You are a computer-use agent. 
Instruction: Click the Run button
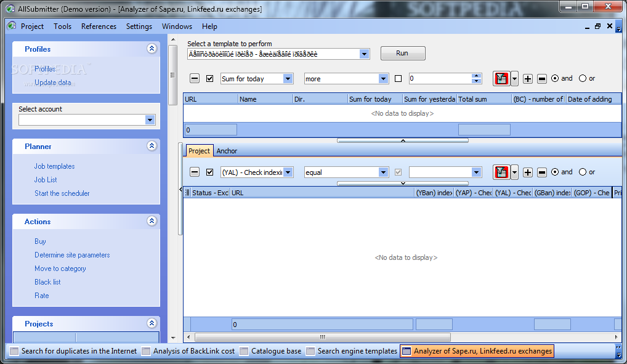(403, 53)
